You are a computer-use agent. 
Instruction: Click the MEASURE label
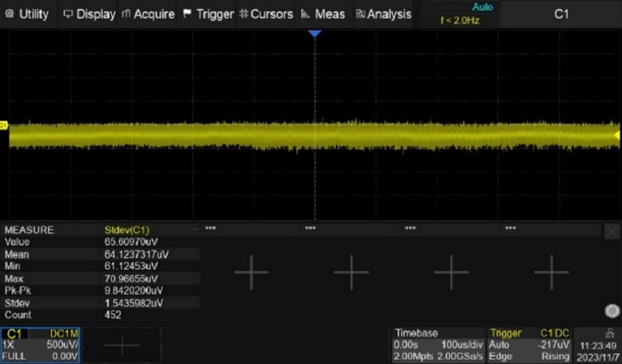(29, 230)
